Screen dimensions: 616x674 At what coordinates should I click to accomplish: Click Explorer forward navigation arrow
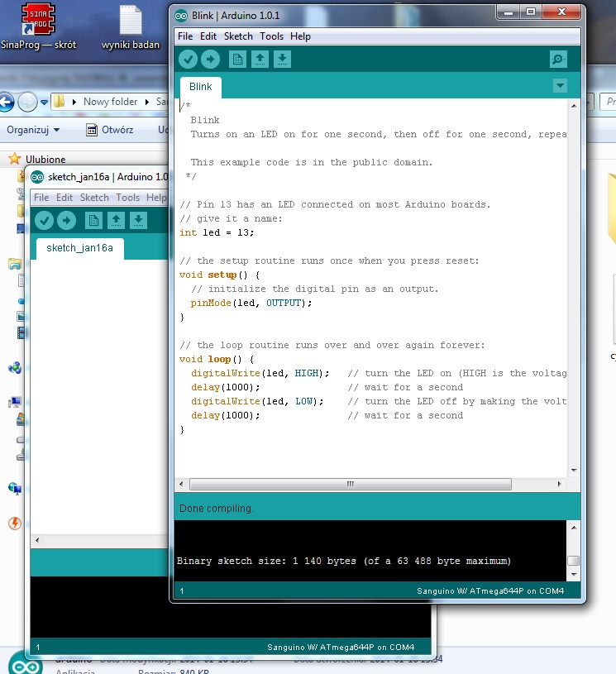[x=27, y=103]
